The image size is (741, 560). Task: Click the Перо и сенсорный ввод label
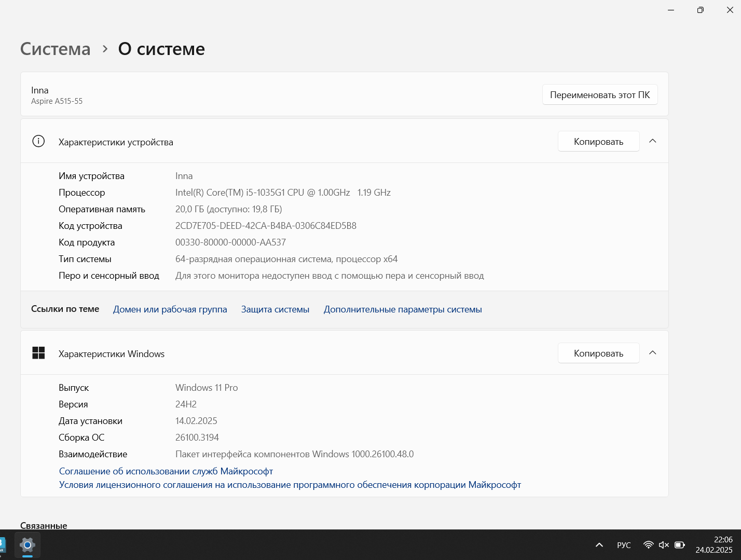pyautogui.click(x=109, y=276)
